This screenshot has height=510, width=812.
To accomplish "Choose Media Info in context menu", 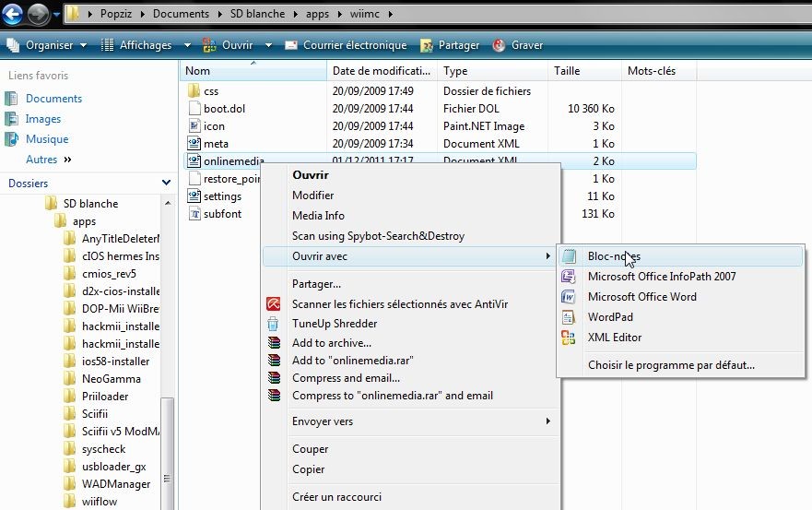I will [x=412, y=216].
